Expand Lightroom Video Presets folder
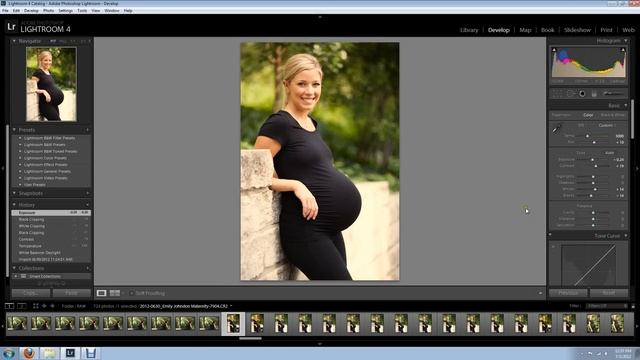The width and height of the screenshot is (640, 360). pyautogui.click(x=20, y=178)
